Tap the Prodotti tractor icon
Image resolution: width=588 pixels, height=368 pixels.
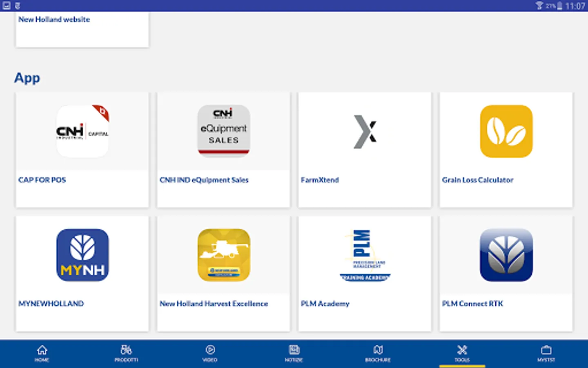126,350
